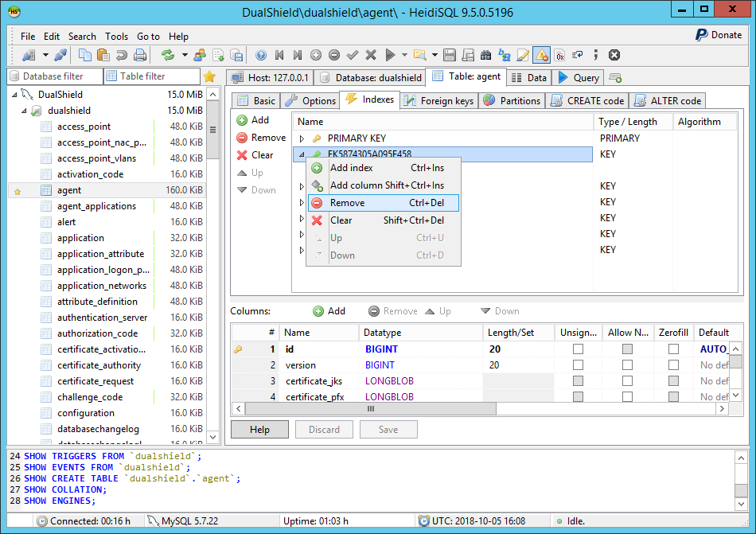Click the black circled X cancel icon

coord(614,55)
